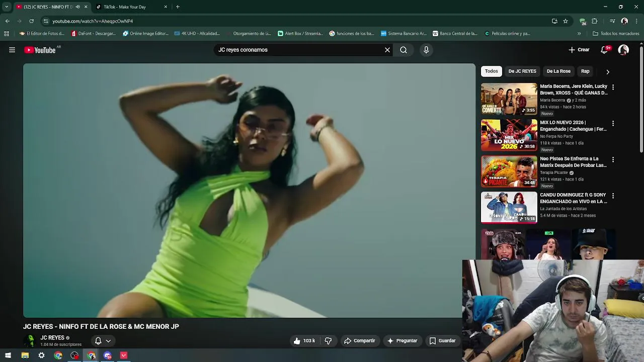This screenshot has height=362, width=644.
Task: Open the JC REYES channel avatar
Action: tap(30, 341)
